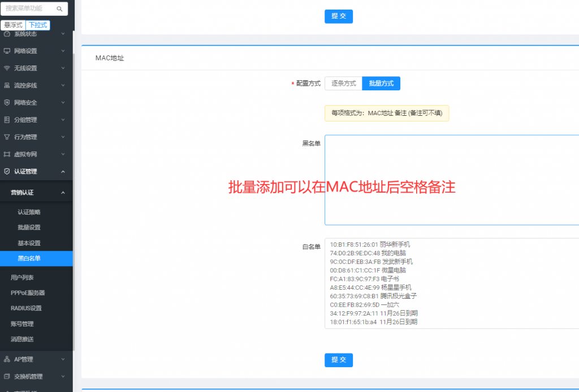Screen dimensions: 579x392
Task: Select 逐条方式 configuration mode
Action: click(x=343, y=84)
